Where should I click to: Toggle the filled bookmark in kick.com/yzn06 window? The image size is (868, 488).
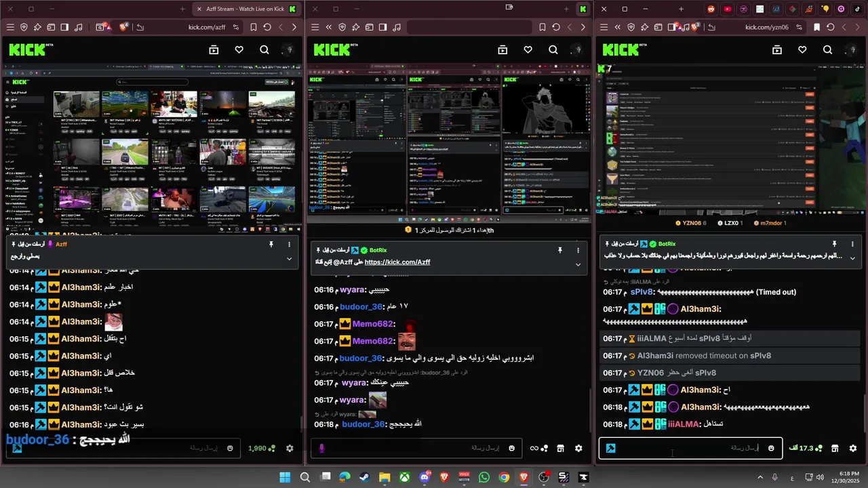click(x=816, y=27)
